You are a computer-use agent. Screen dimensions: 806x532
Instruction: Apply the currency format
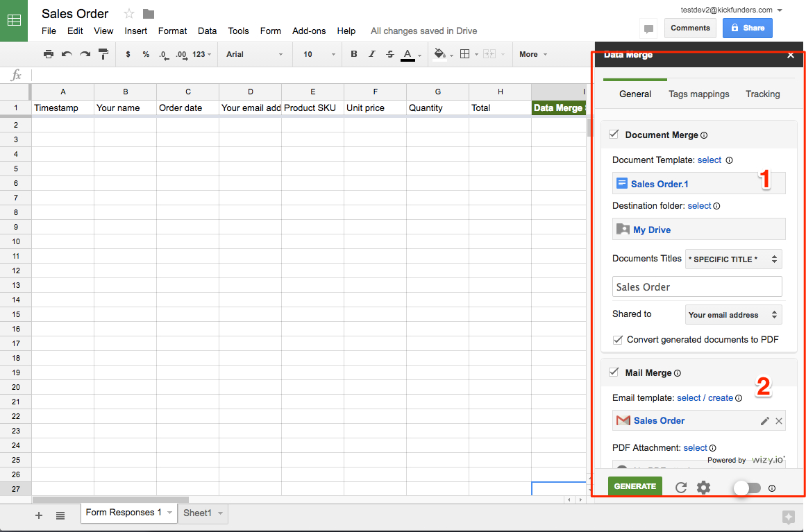point(128,54)
